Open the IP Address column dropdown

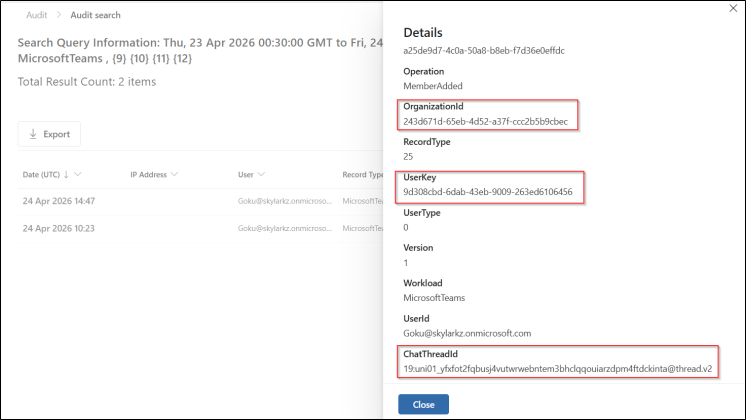click(174, 175)
